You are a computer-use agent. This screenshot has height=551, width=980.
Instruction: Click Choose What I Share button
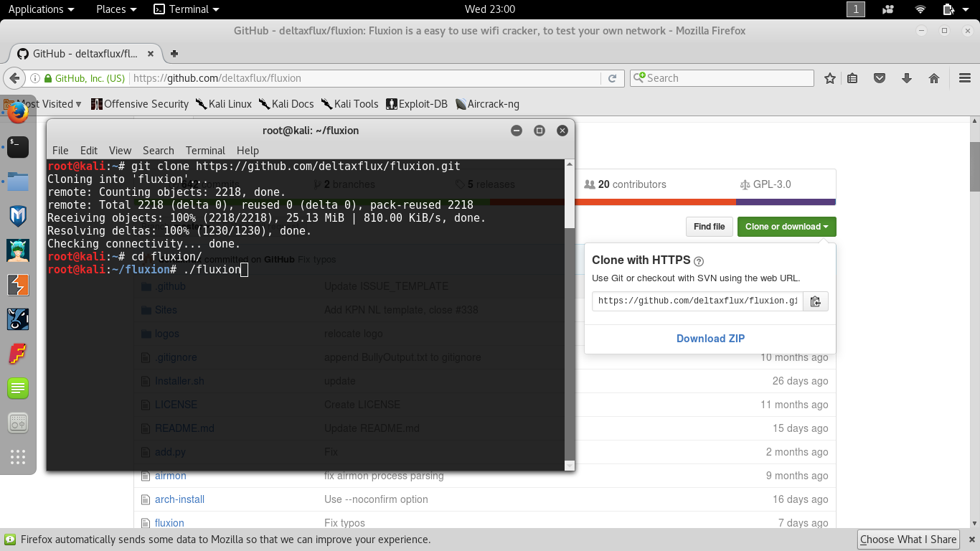(908, 540)
